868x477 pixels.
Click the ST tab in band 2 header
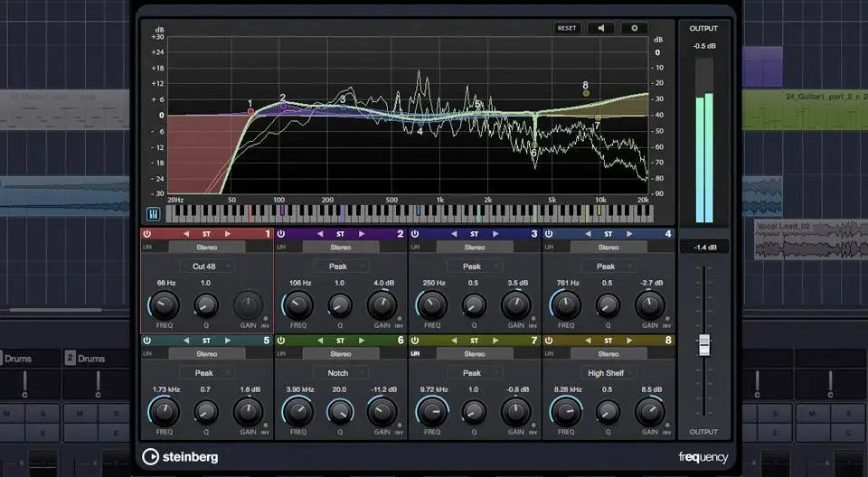point(341,234)
